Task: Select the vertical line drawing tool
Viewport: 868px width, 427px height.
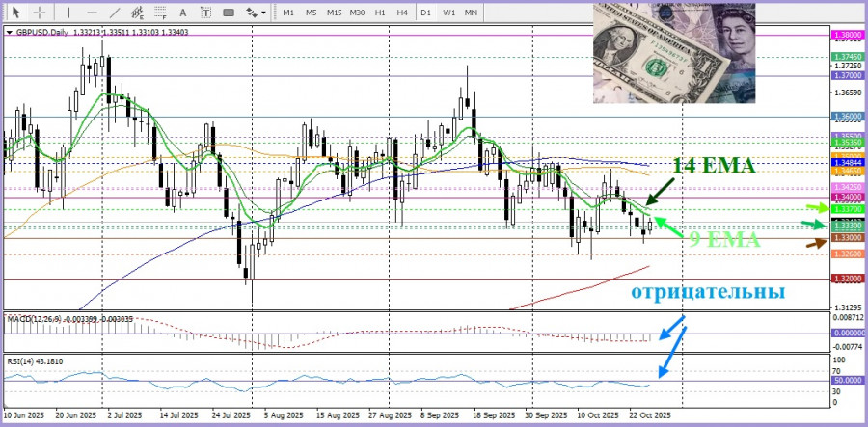Action: tap(70, 13)
